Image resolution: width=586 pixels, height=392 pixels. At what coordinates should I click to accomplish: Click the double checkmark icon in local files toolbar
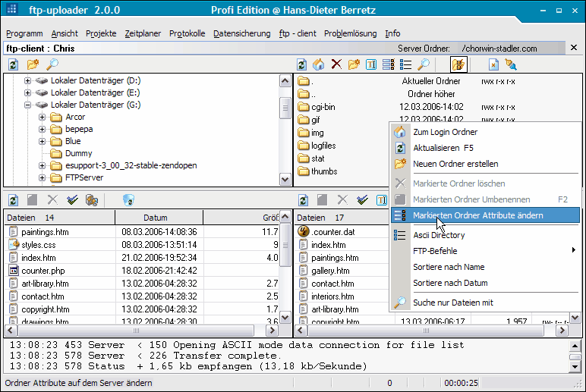click(72, 200)
